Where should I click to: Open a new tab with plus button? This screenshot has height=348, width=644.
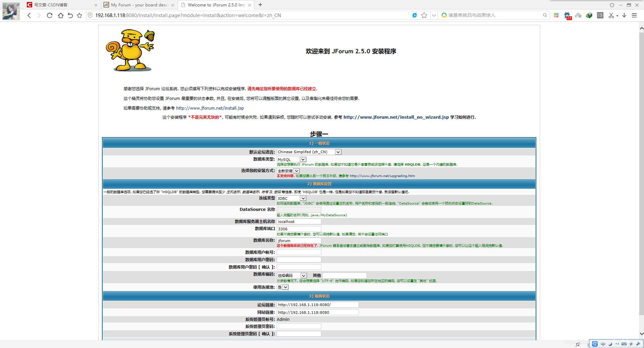coord(260,5)
